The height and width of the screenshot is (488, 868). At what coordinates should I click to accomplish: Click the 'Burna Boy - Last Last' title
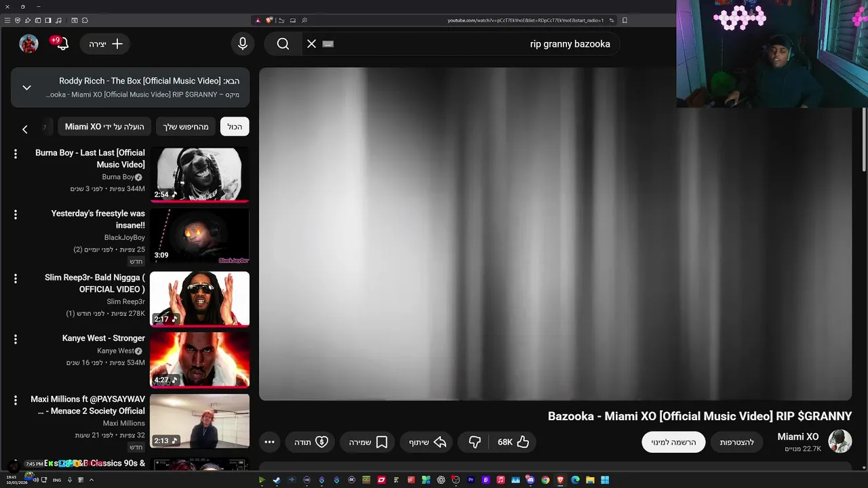pos(90,159)
